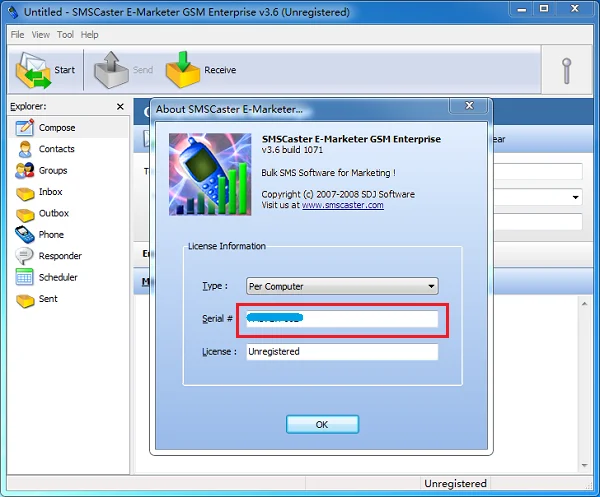The height and width of the screenshot is (497, 600).
Task: Click the Receive label in the toolbar
Action: click(220, 70)
